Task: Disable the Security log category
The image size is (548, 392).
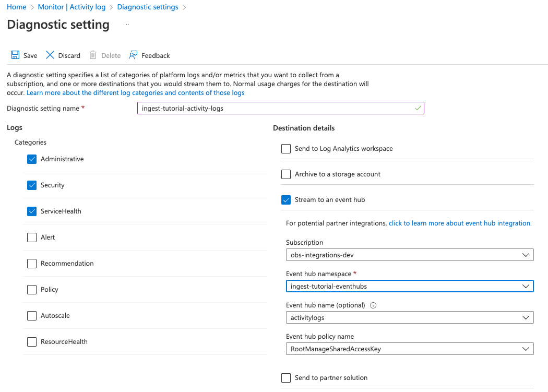Action: [32, 185]
